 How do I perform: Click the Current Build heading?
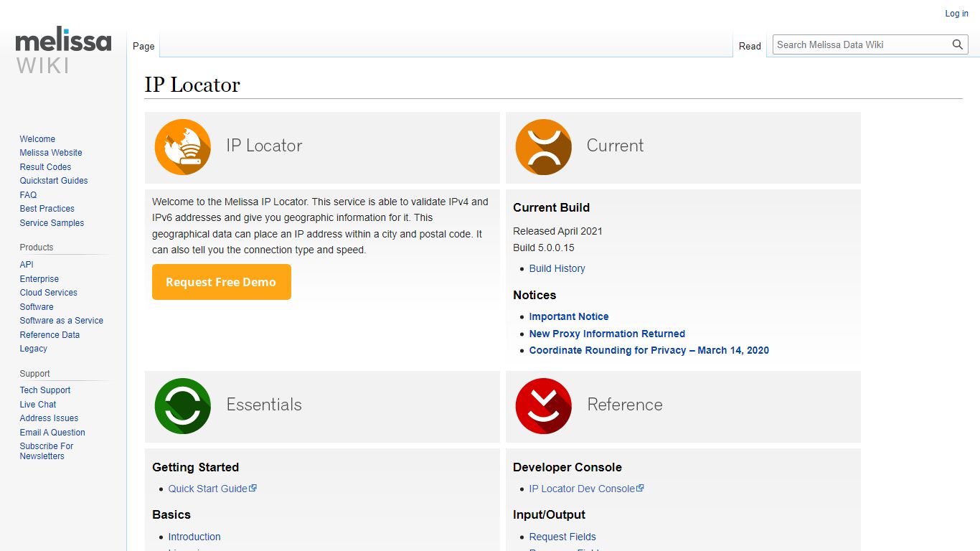pos(551,207)
